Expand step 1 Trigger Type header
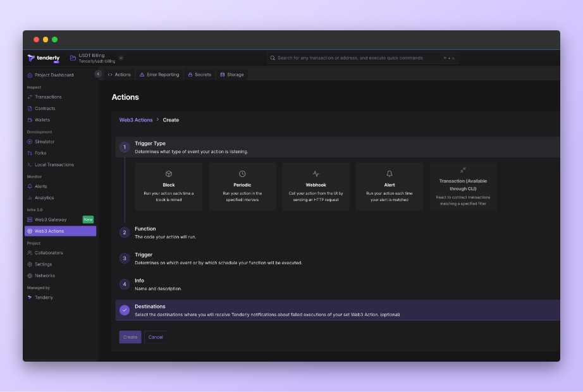The width and height of the screenshot is (583, 392). pyautogui.click(x=338, y=147)
